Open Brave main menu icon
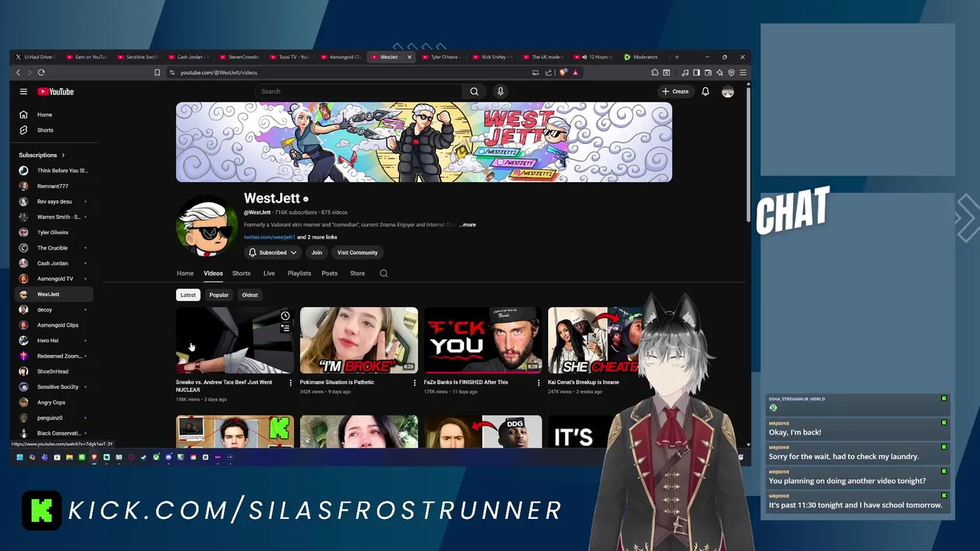The width and height of the screenshot is (980, 551). tap(743, 72)
